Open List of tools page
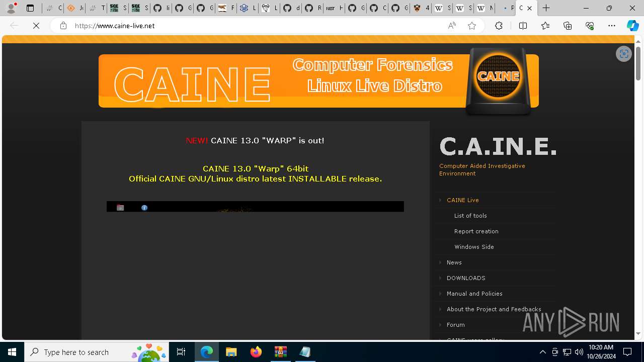Image resolution: width=644 pixels, height=362 pixels. (x=470, y=216)
